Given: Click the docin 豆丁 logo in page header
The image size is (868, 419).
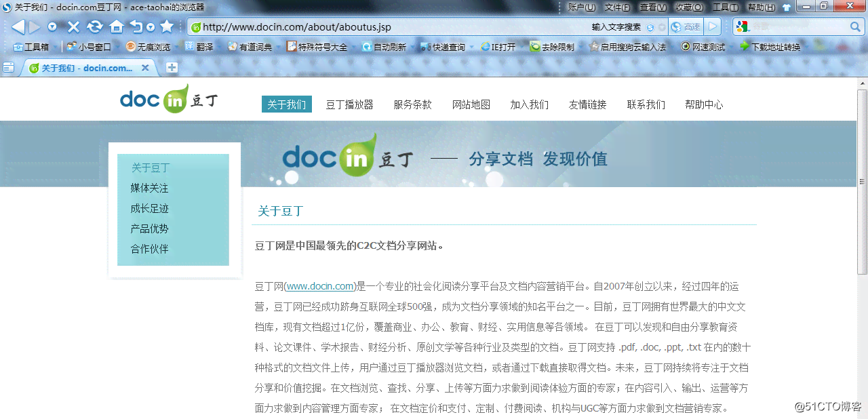Looking at the screenshot, I should [x=170, y=99].
